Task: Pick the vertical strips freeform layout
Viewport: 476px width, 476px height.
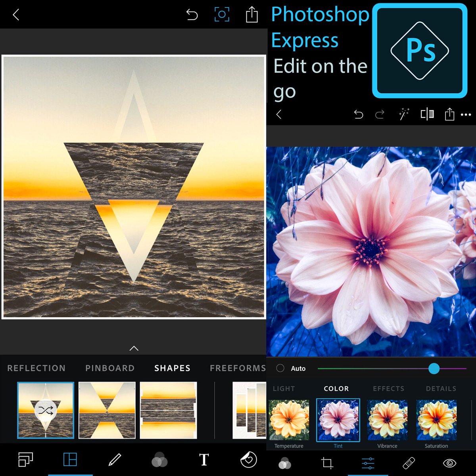Action: [x=249, y=410]
